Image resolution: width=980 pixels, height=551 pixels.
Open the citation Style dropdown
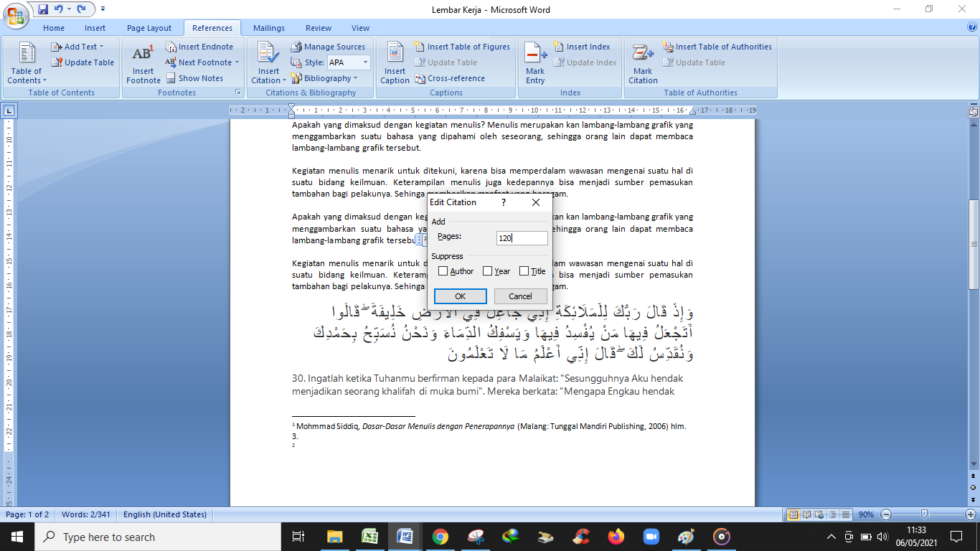click(364, 62)
